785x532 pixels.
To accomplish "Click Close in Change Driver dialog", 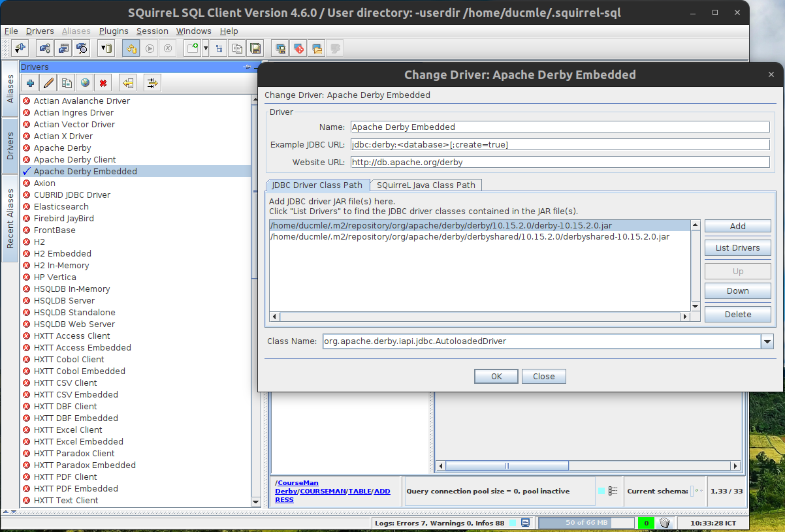I will point(543,376).
